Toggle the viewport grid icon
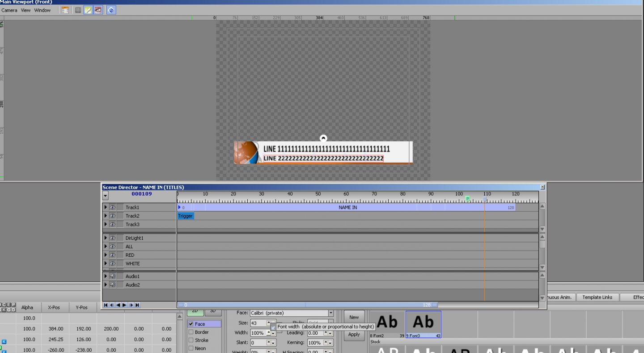Screen dimensions: 644x353 tap(78, 10)
